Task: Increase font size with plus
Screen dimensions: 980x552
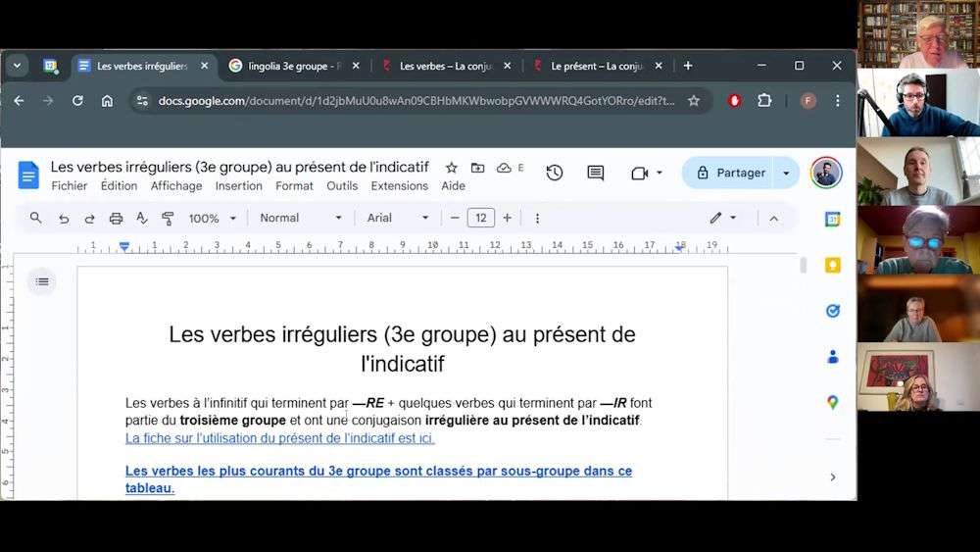Action: [x=507, y=218]
